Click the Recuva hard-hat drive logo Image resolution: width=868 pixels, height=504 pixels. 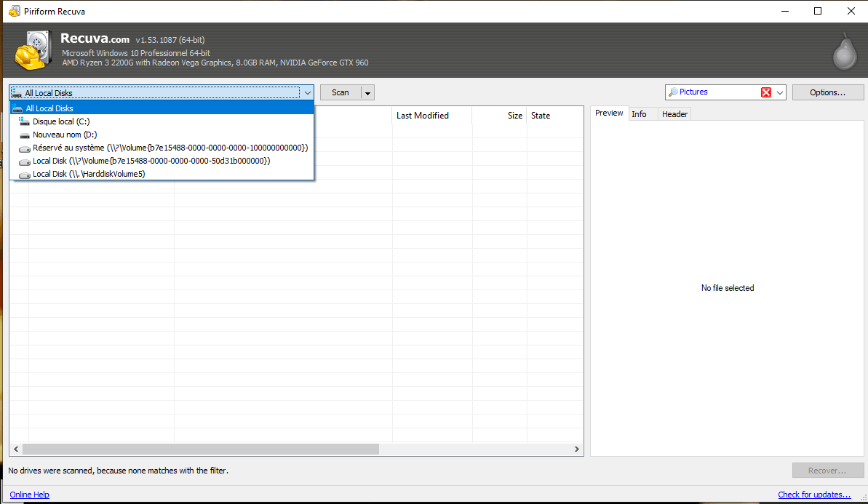pyautogui.click(x=33, y=51)
